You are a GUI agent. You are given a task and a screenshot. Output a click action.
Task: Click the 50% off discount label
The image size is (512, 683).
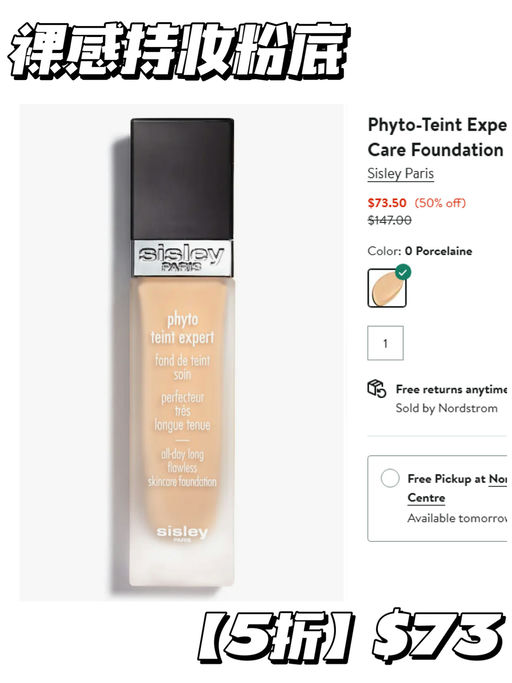[x=440, y=203]
